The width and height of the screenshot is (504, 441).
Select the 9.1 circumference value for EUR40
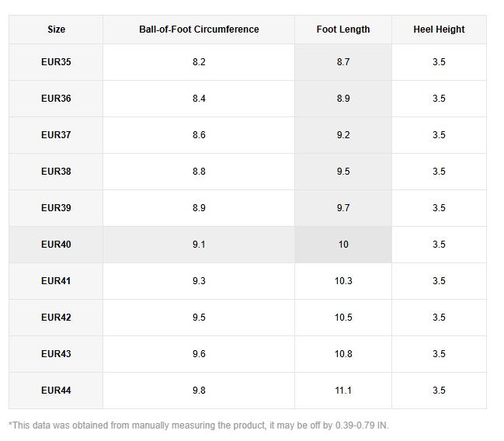(x=199, y=245)
